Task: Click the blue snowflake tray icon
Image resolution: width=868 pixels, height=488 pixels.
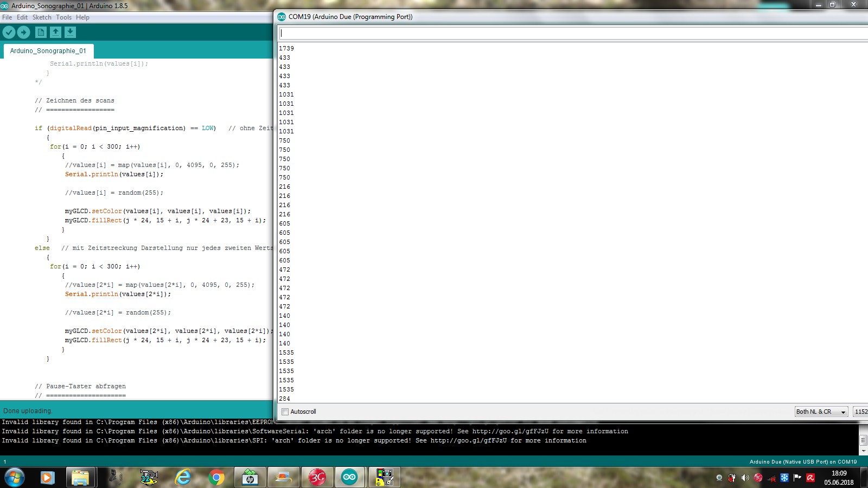Action: point(784,478)
